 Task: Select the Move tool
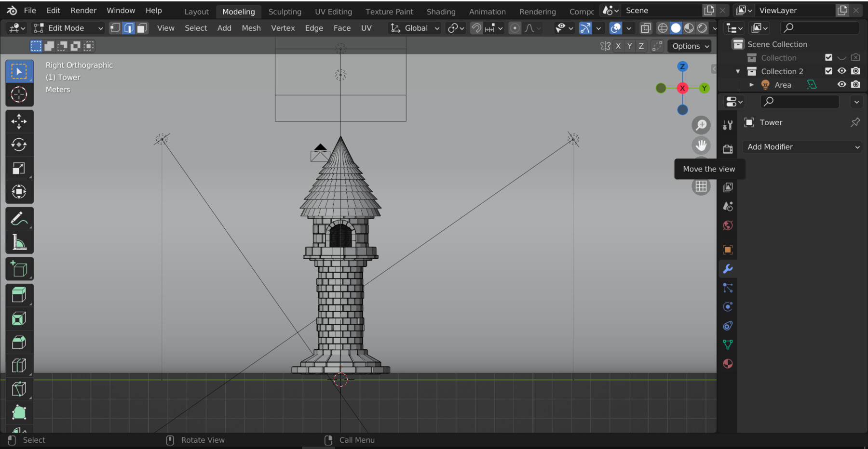click(19, 121)
